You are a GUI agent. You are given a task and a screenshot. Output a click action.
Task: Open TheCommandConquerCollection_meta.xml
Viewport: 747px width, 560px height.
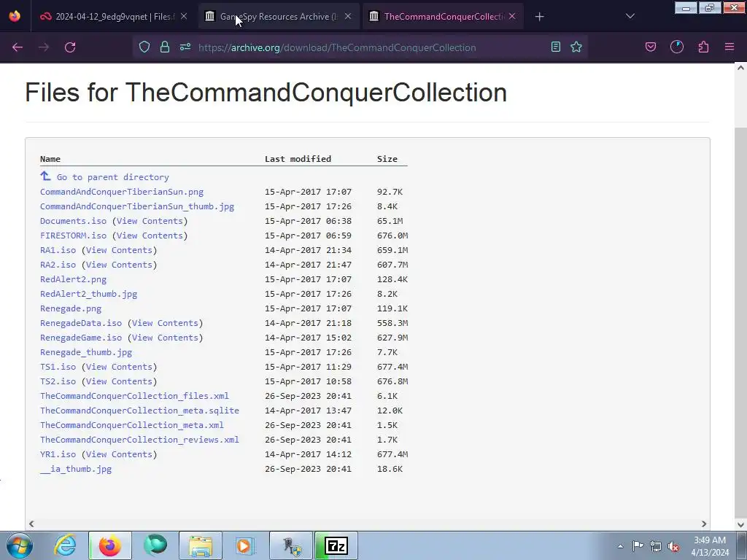tap(132, 425)
